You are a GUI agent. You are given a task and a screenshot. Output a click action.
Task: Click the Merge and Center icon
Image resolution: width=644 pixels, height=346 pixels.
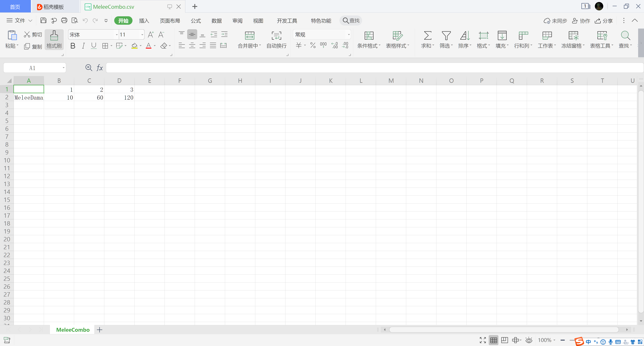click(x=249, y=36)
